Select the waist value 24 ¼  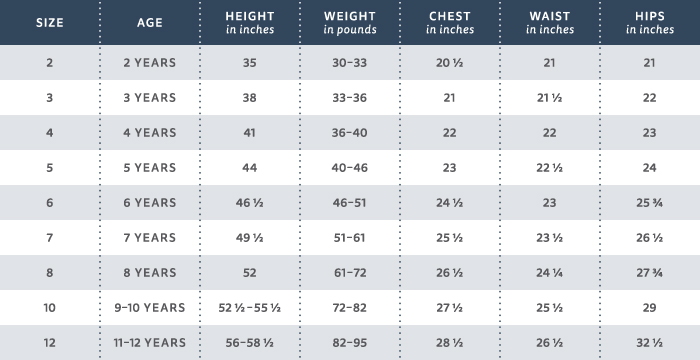(x=550, y=272)
